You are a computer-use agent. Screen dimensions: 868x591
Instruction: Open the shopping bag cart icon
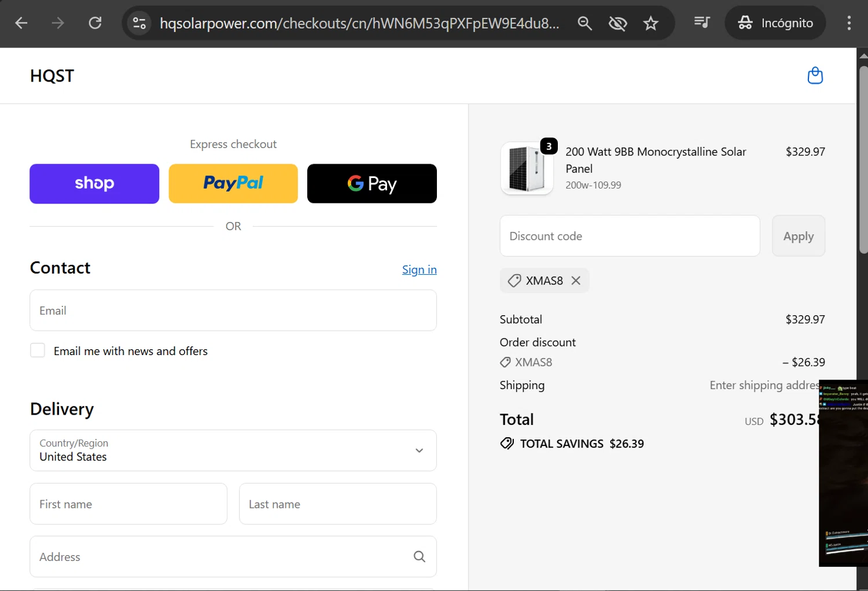pyautogui.click(x=815, y=76)
